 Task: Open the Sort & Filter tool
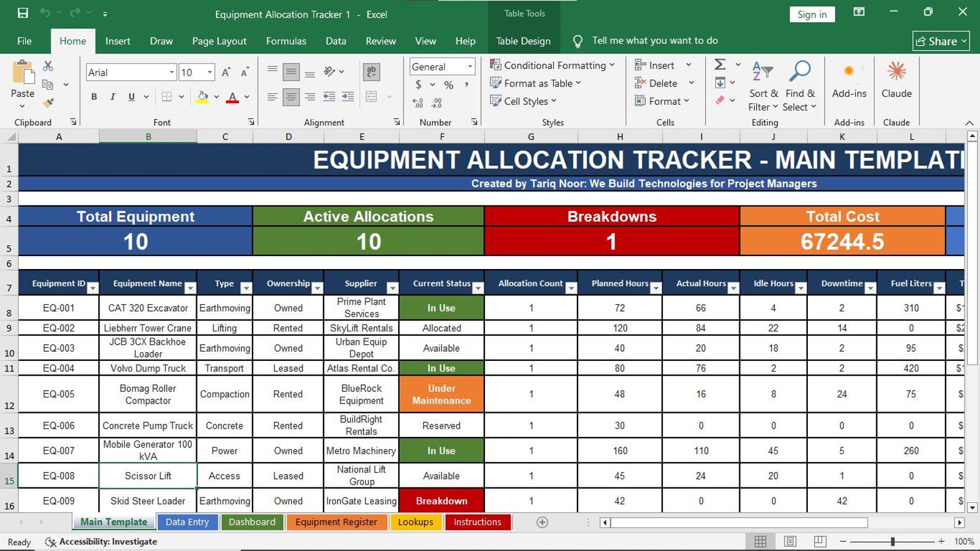pyautogui.click(x=763, y=86)
